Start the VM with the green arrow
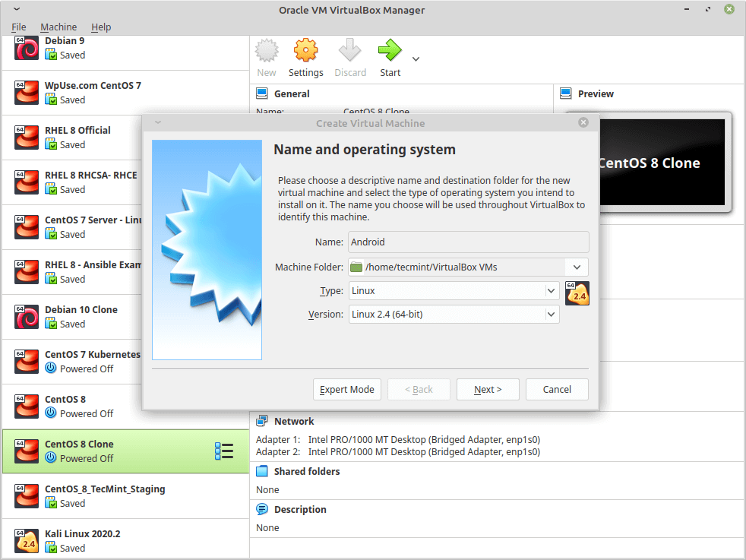The width and height of the screenshot is (746, 560). pos(390,50)
